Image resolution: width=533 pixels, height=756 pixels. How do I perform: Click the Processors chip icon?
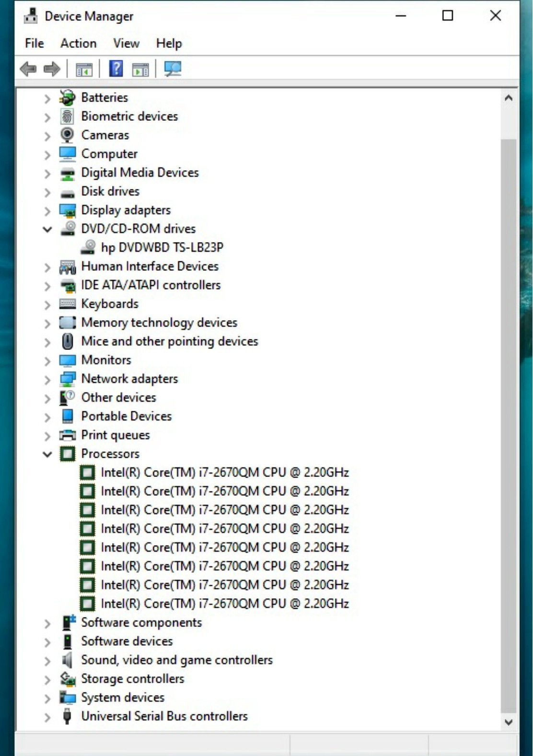point(68,454)
